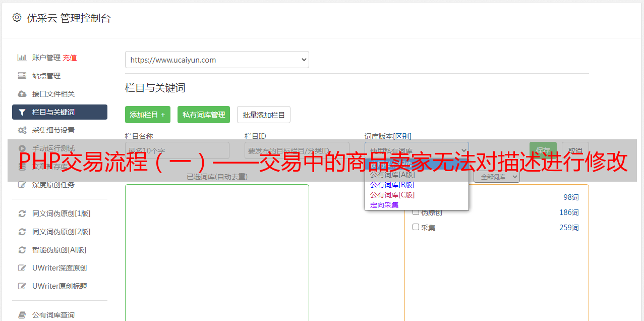The image size is (644, 321).
Task: Open the UWriter原创标题 sidebar item
Action: click(x=60, y=286)
